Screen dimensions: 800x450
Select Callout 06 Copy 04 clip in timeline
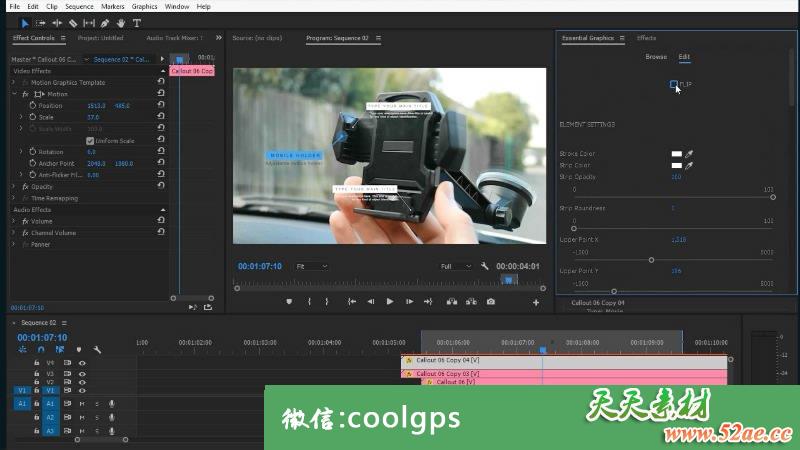(x=564, y=360)
